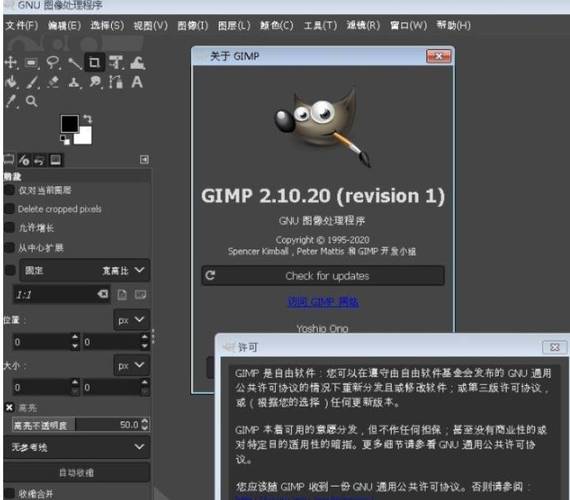
Task: Click Check for updates button
Action: click(x=323, y=276)
